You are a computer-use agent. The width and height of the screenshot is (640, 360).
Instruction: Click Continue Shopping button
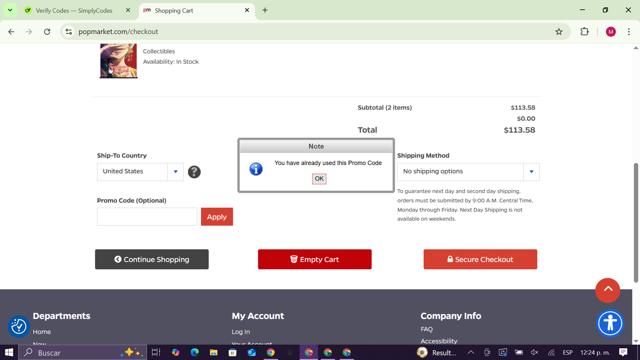click(152, 259)
